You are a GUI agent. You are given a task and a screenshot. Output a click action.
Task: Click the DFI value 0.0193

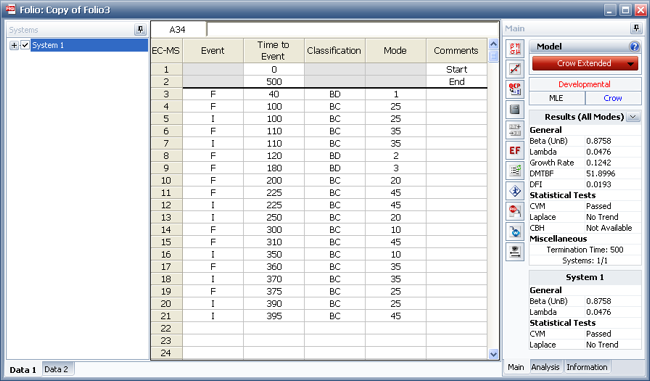tap(599, 184)
